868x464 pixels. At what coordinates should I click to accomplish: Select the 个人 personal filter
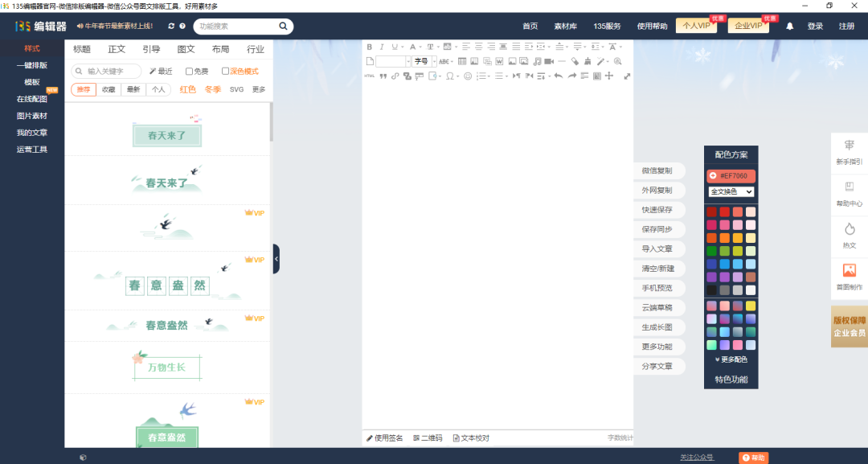pyautogui.click(x=158, y=89)
